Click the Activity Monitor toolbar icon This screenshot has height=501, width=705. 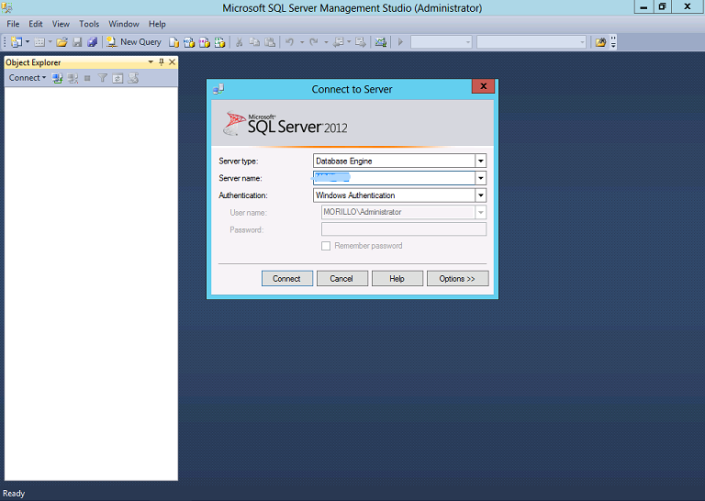381,42
